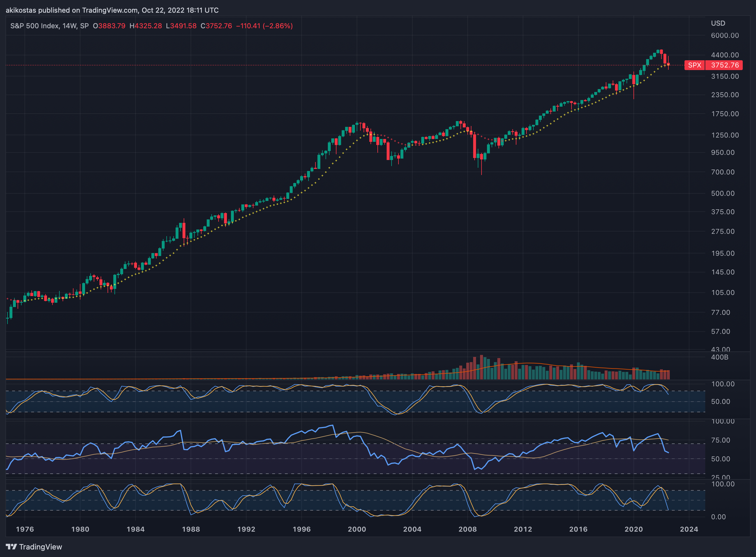Image resolution: width=756 pixels, height=557 pixels.
Task: Click the 2000 time axis label
Action: (357, 529)
